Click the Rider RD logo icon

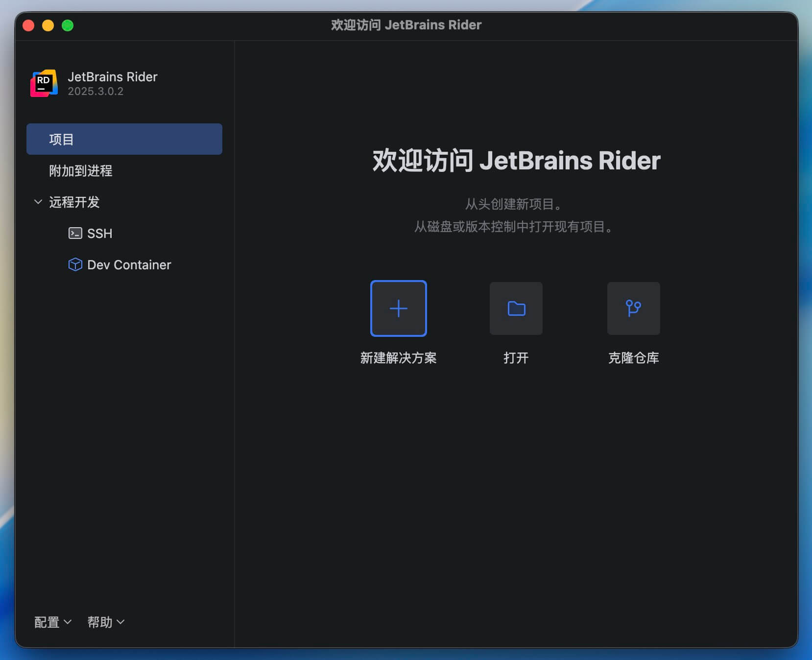coord(44,83)
